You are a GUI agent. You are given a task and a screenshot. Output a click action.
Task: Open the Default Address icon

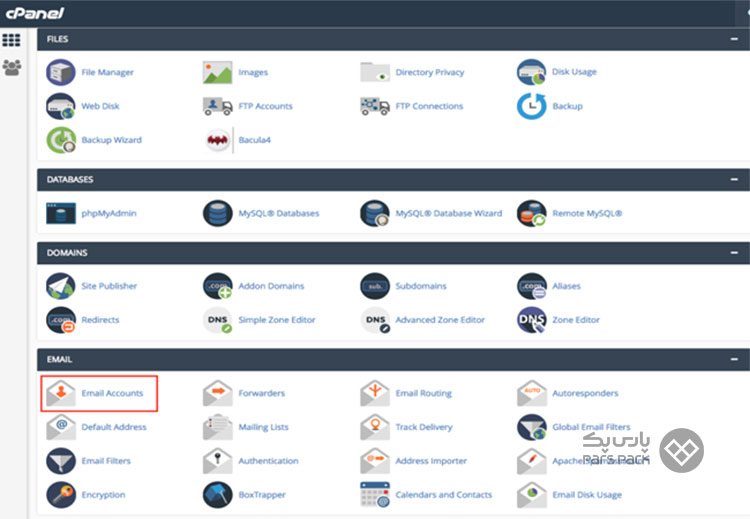(x=61, y=427)
